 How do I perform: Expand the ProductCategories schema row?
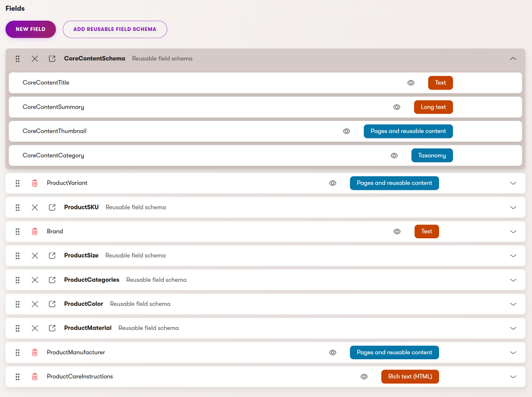(513, 280)
